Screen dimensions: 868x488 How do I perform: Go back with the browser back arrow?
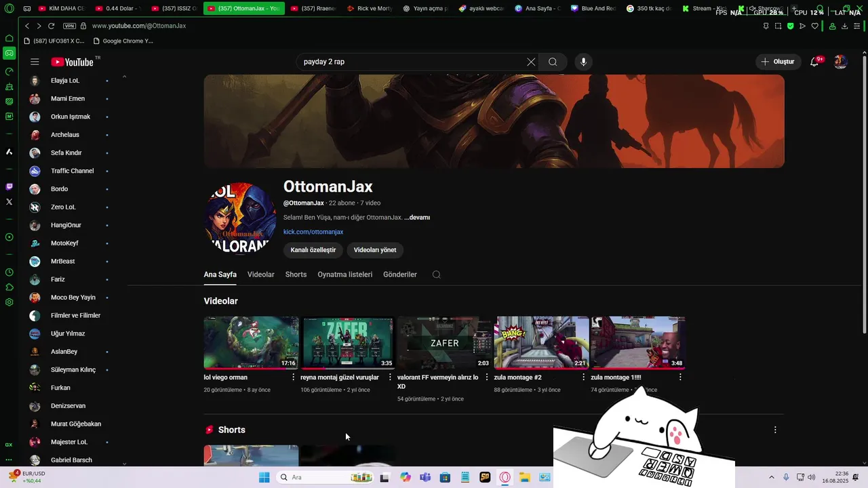coord(27,26)
